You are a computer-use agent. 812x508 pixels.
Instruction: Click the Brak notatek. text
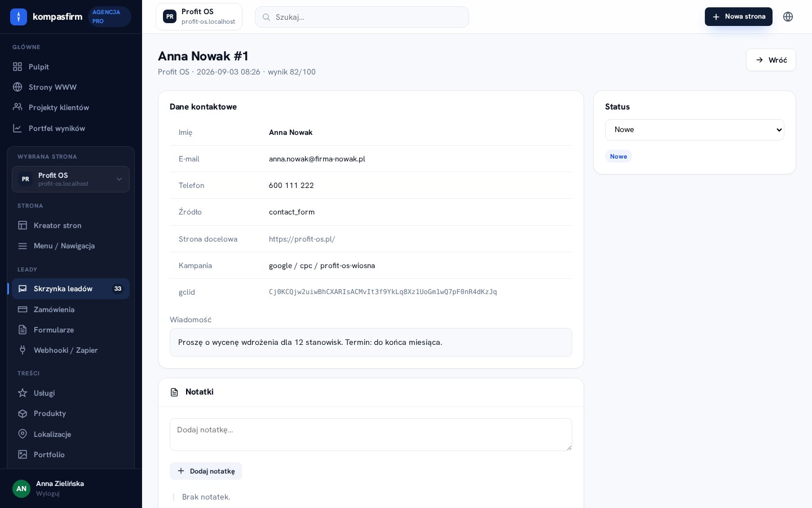(206, 497)
